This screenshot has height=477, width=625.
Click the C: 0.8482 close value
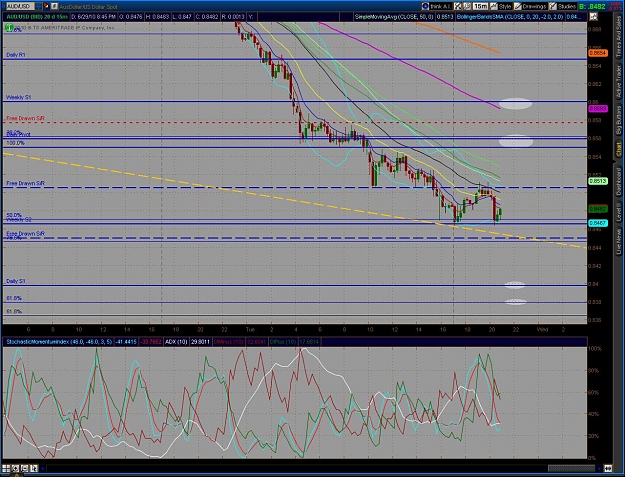click(x=207, y=17)
